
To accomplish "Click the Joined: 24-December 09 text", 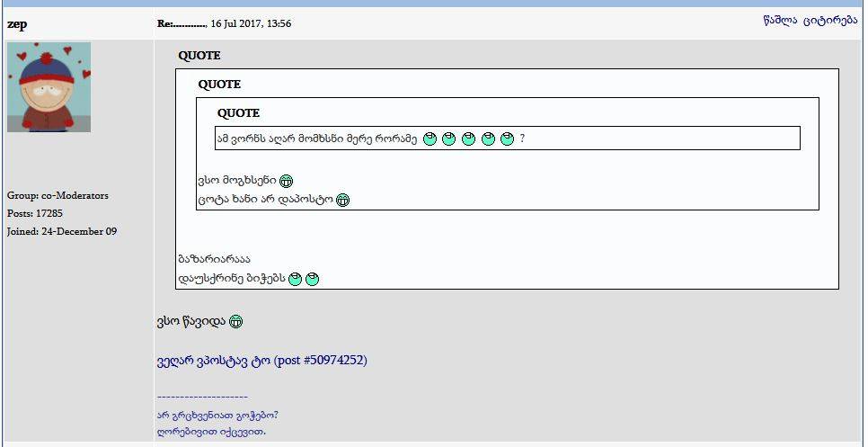I will point(62,231).
